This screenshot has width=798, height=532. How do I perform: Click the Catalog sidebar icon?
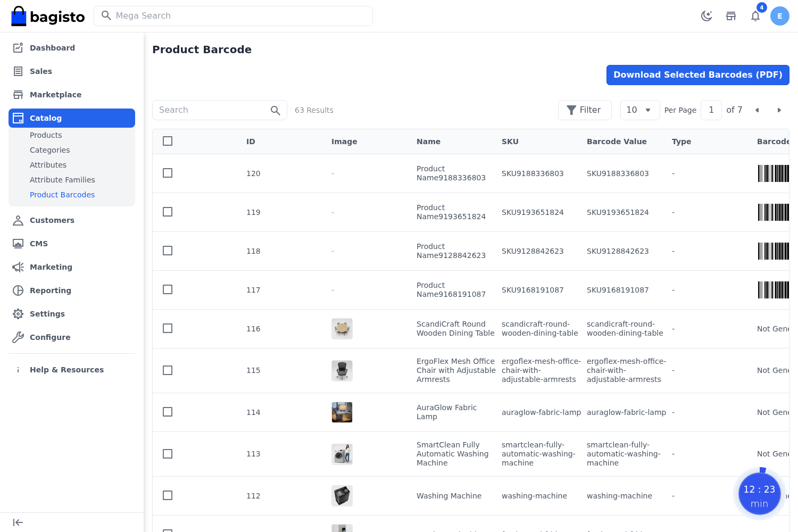tap(18, 118)
